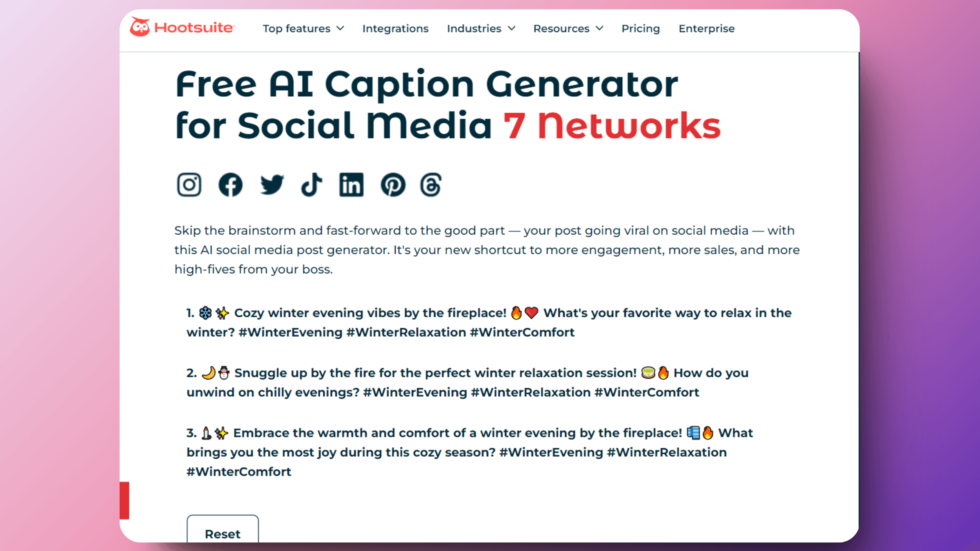The image size is (980, 551).
Task: Select caption option 1 winter vibes
Action: coord(489,322)
